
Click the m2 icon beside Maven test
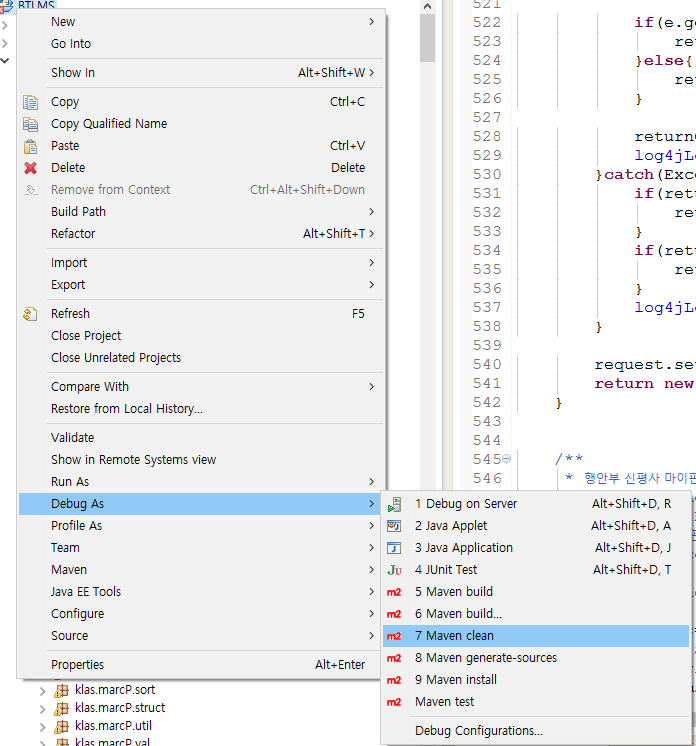point(394,702)
